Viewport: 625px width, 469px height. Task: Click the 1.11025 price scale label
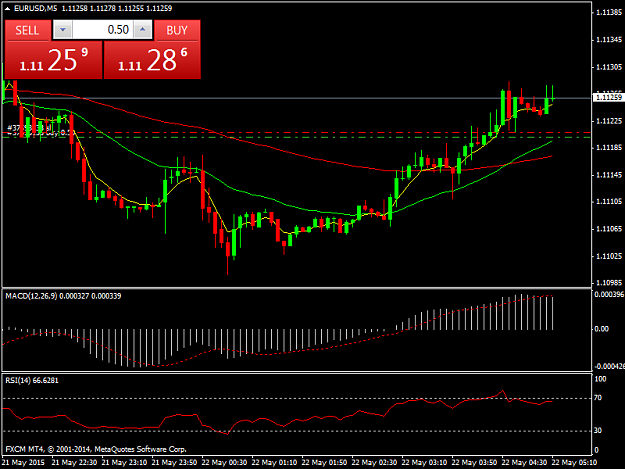(x=609, y=256)
